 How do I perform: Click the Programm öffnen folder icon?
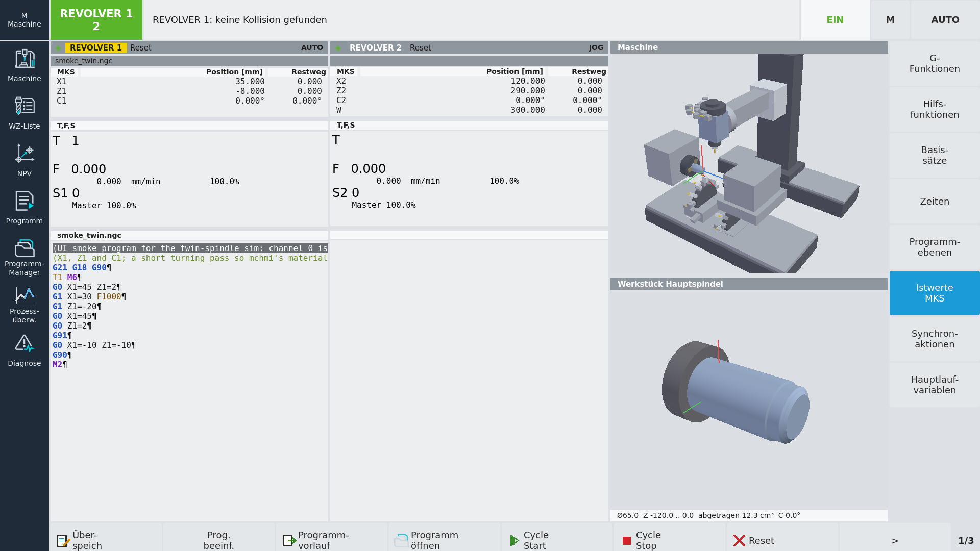pyautogui.click(x=402, y=540)
